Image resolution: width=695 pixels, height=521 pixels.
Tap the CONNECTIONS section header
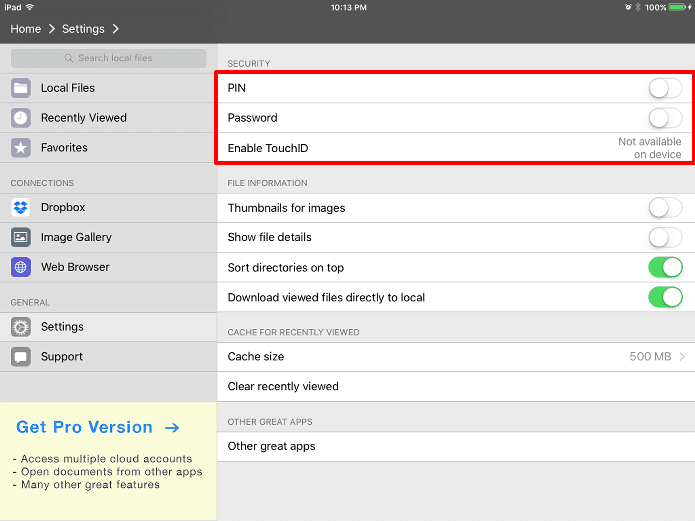click(x=42, y=183)
